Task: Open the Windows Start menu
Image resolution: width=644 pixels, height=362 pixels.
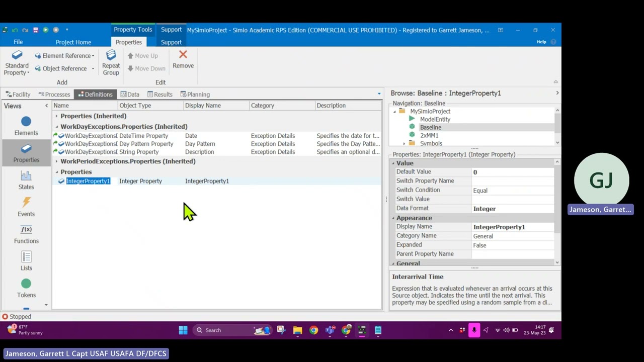Action: click(183, 330)
